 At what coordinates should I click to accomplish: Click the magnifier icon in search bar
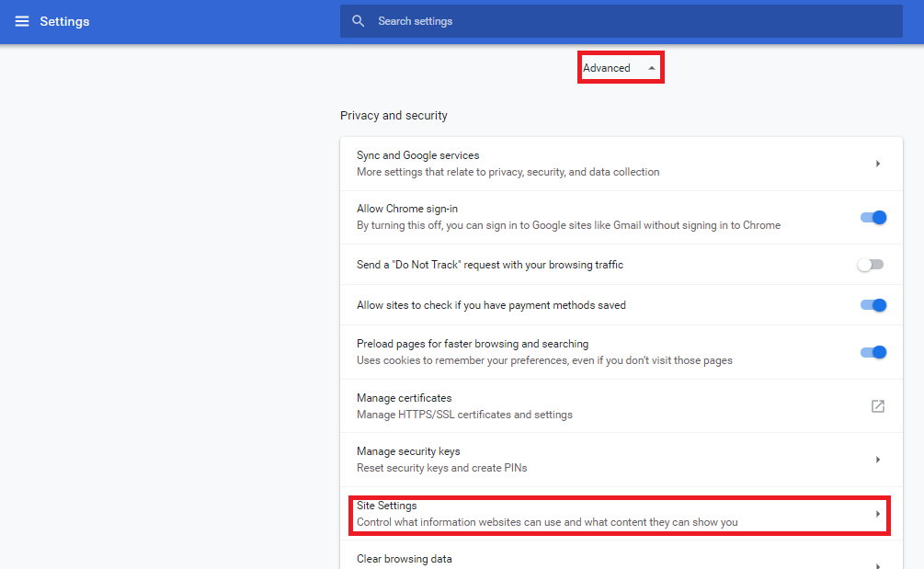359,21
